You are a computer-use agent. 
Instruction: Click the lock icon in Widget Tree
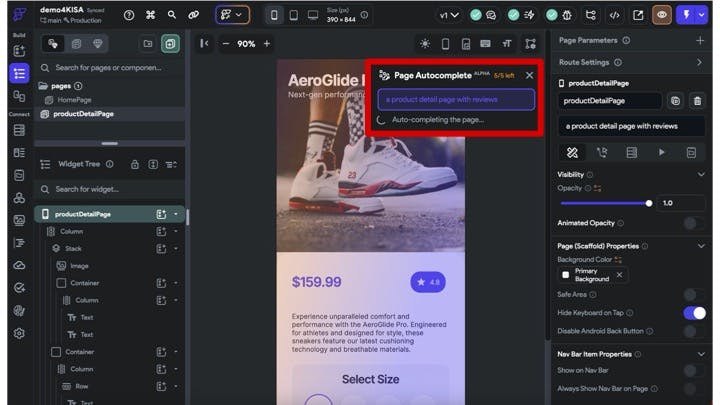tap(135, 164)
